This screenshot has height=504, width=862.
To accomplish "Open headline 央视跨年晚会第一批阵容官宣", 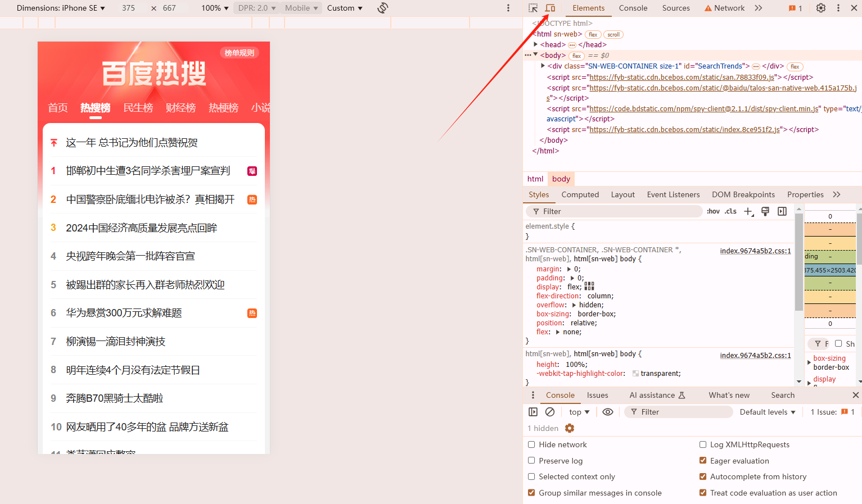I will tap(130, 256).
